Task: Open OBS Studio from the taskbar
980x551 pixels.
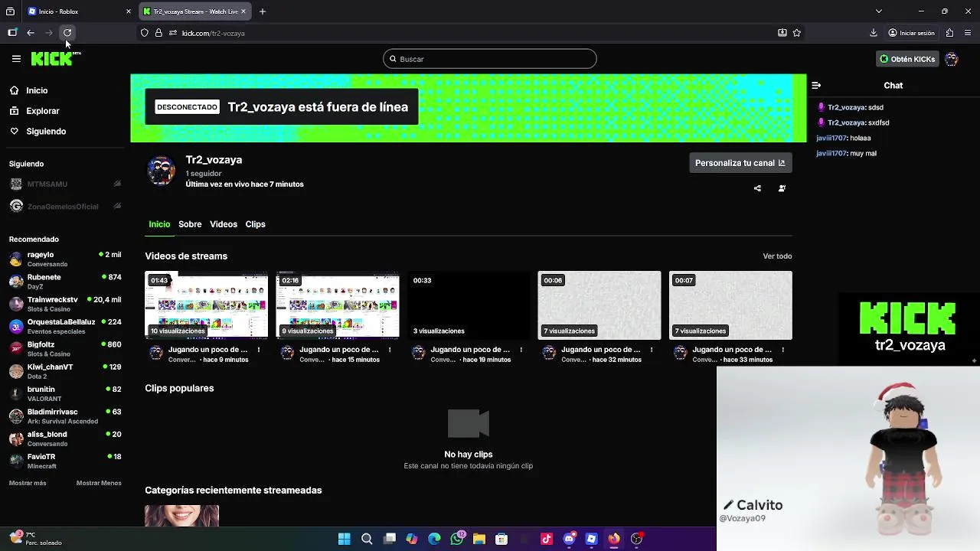Action: (636, 539)
